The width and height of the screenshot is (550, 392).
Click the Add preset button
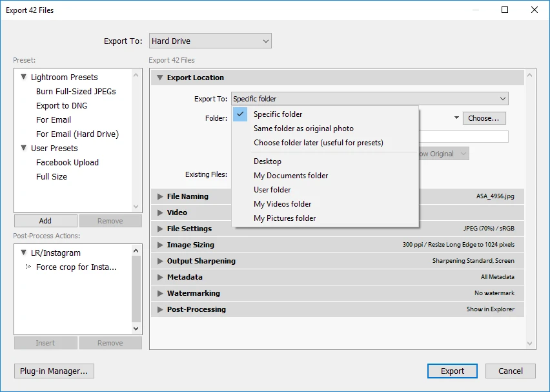tap(46, 221)
